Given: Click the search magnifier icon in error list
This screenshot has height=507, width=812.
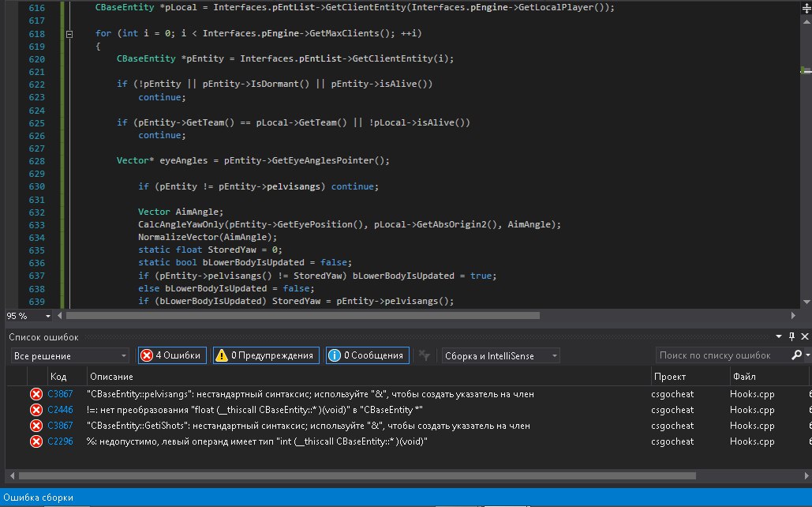Looking at the screenshot, I should coord(796,355).
